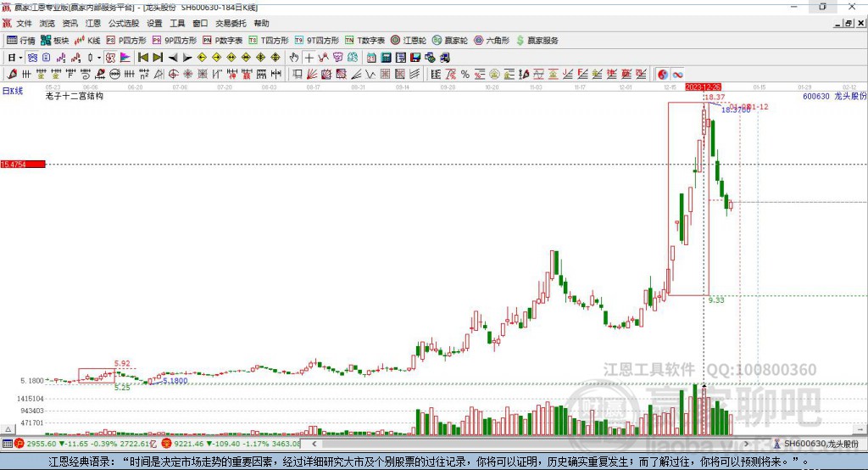The image size is (868, 470).
Task: Click the red floppy save icon
Action: (415, 58)
